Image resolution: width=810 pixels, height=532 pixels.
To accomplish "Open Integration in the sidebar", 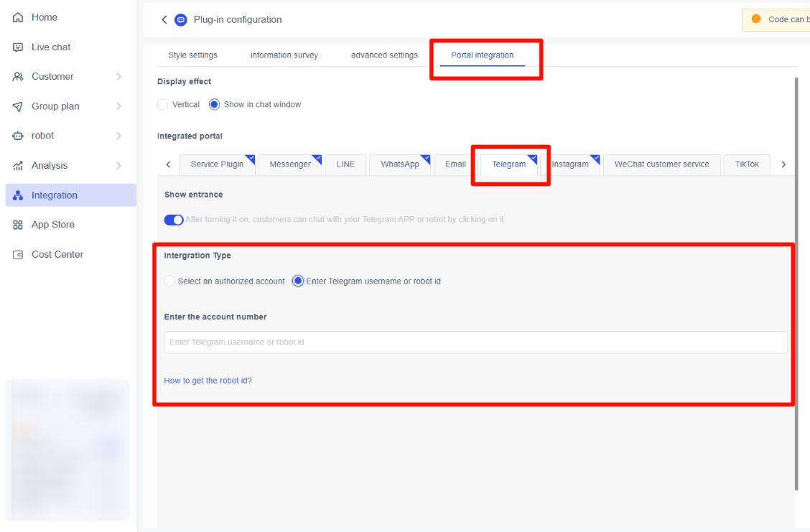I will pyautogui.click(x=71, y=195).
